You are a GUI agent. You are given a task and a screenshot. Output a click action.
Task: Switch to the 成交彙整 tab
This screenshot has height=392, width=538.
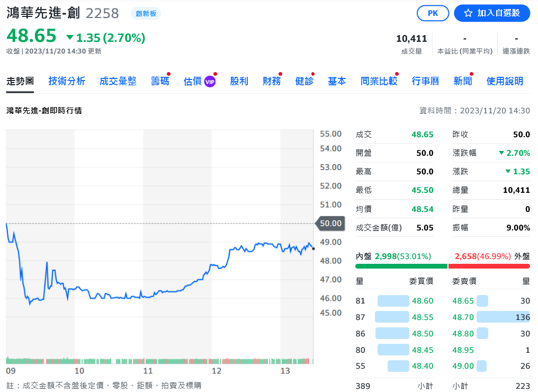(x=118, y=81)
